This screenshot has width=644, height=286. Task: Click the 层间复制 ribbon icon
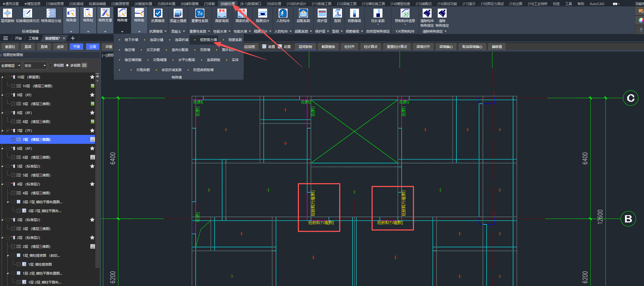point(8,13)
